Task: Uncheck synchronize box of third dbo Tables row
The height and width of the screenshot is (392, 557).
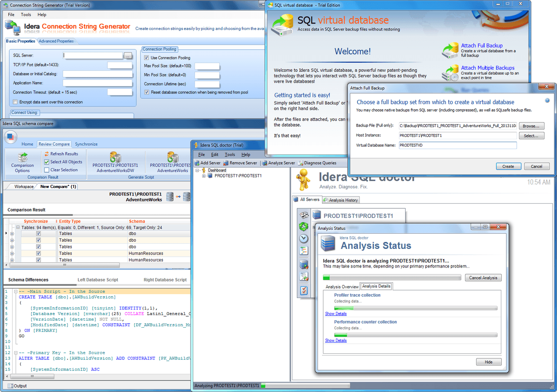Action: click(38, 247)
